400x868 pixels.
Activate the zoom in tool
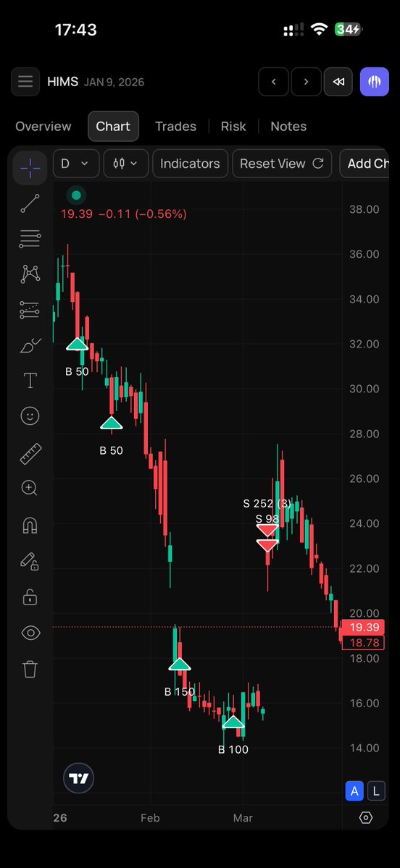click(30, 488)
